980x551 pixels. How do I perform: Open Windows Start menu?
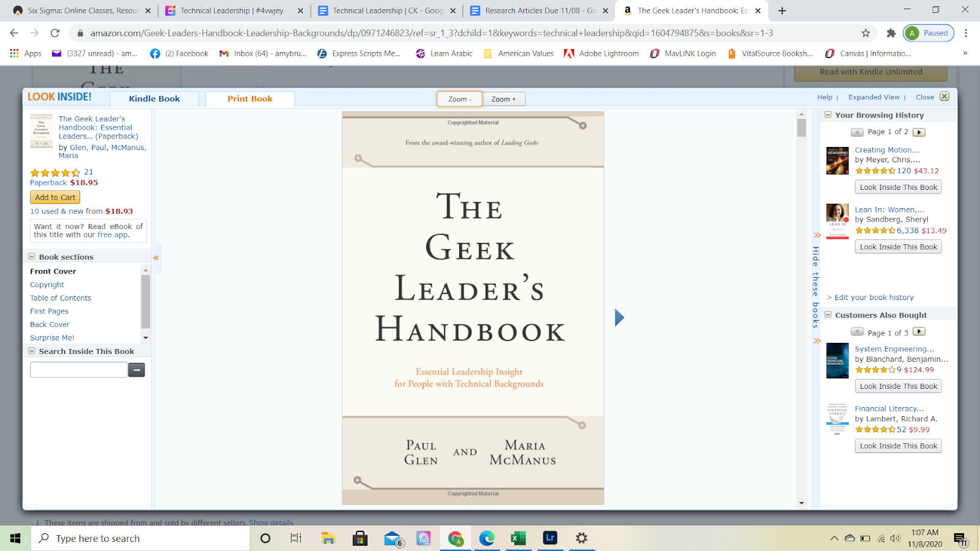[15, 538]
